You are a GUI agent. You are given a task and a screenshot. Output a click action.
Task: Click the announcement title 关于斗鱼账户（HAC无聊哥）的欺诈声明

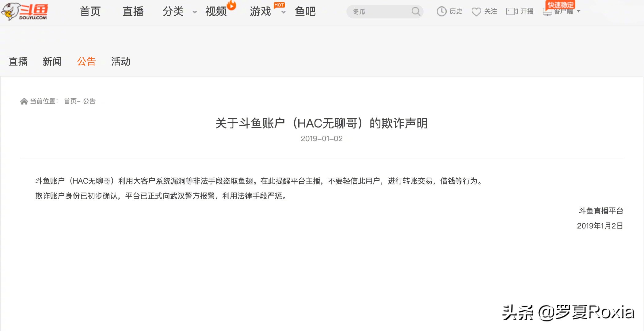[322, 123]
